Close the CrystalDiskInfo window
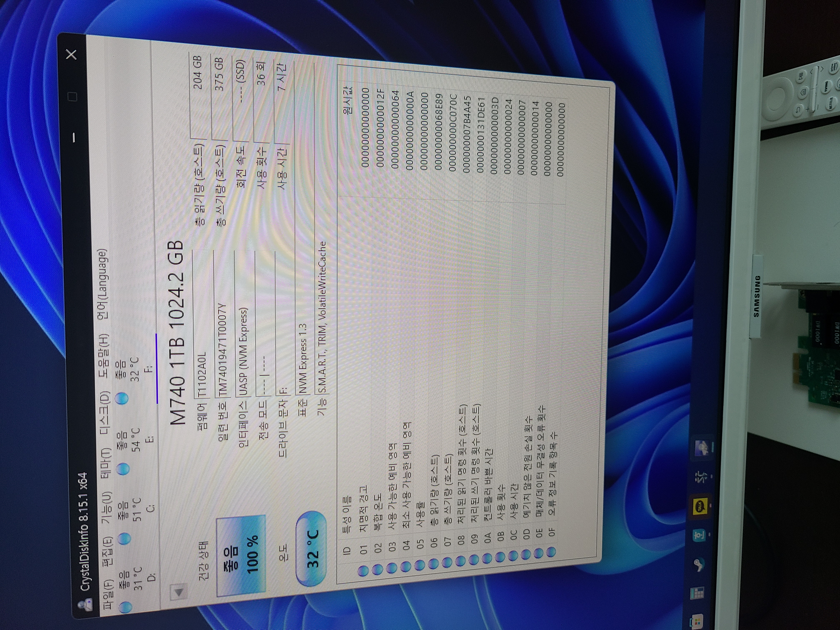Image resolution: width=840 pixels, height=630 pixels. click(71, 55)
